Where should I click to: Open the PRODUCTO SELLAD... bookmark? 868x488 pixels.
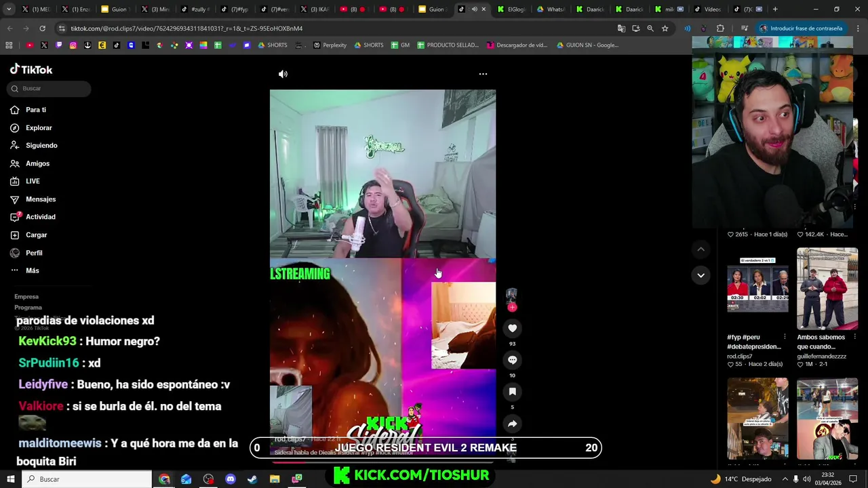[448, 45]
